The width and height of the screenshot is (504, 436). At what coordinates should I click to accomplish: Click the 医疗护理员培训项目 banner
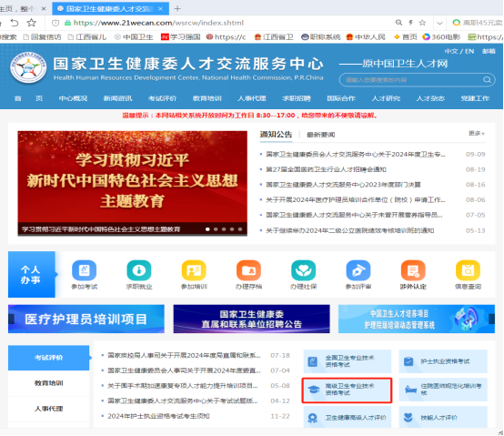click(x=86, y=319)
